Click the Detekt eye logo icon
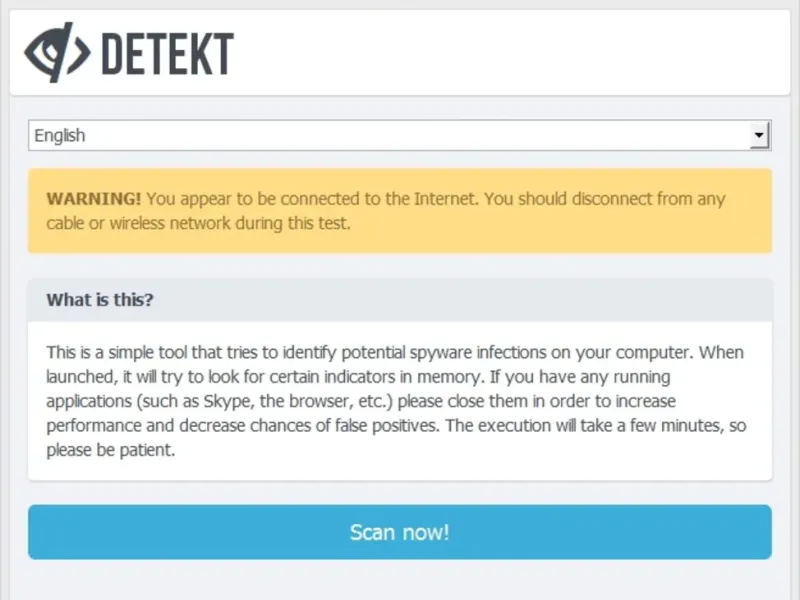The height and width of the screenshot is (600, 800). (57, 51)
